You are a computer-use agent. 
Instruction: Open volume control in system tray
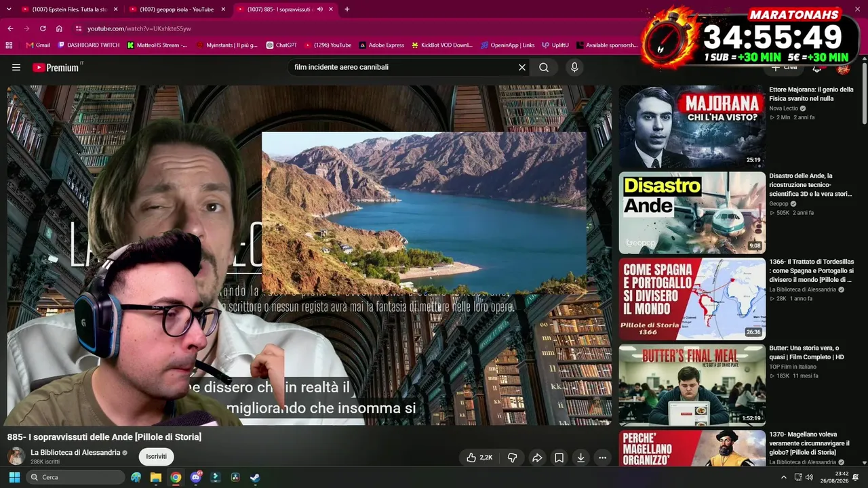[809, 477]
